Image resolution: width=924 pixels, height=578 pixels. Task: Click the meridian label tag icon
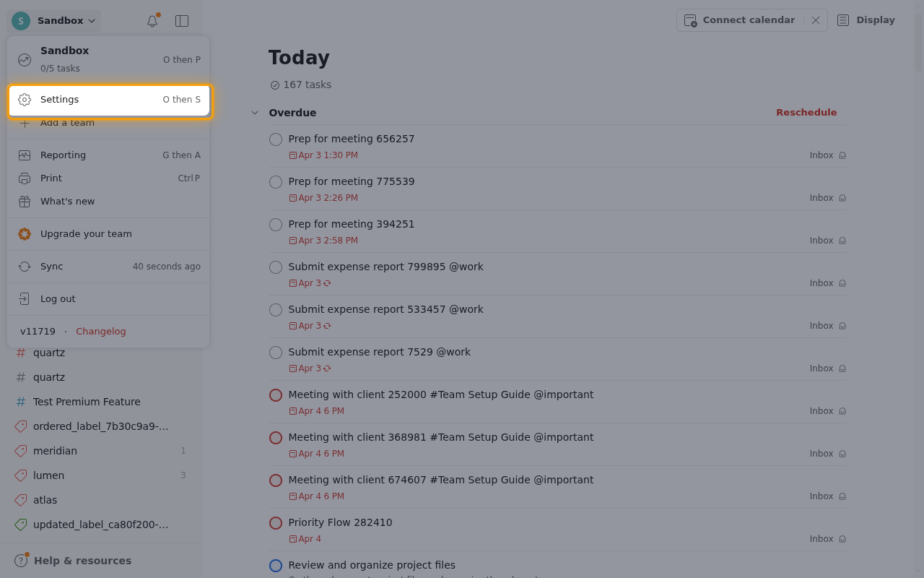click(21, 451)
